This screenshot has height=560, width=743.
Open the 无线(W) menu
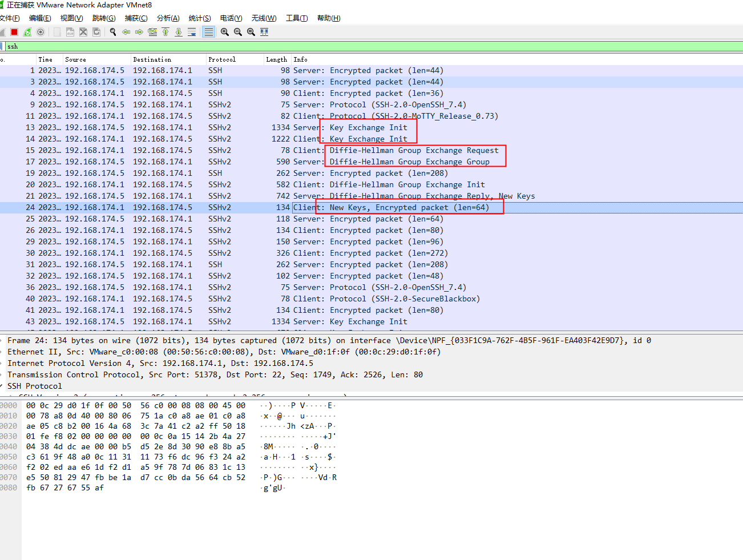point(264,18)
